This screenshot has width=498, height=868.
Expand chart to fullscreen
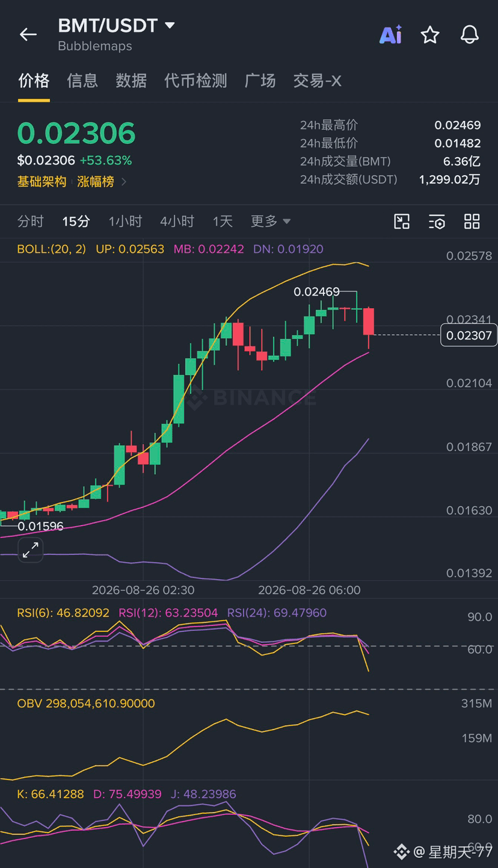(x=31, y=550)
